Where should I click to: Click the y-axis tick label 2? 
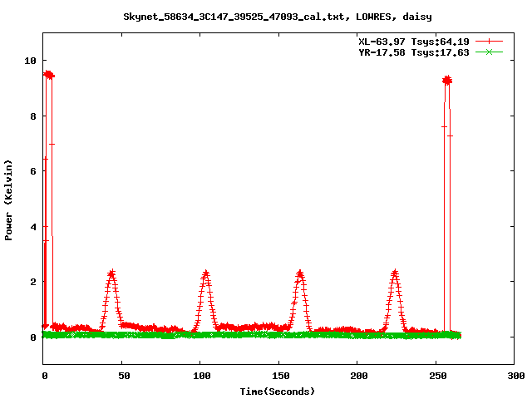pyautogui.click(x=33, y=282)
